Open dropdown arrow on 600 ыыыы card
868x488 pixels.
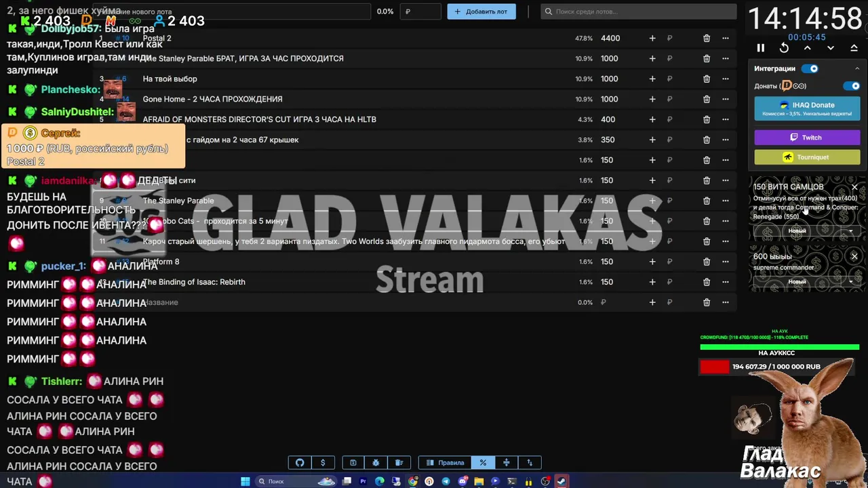[850, 281]
